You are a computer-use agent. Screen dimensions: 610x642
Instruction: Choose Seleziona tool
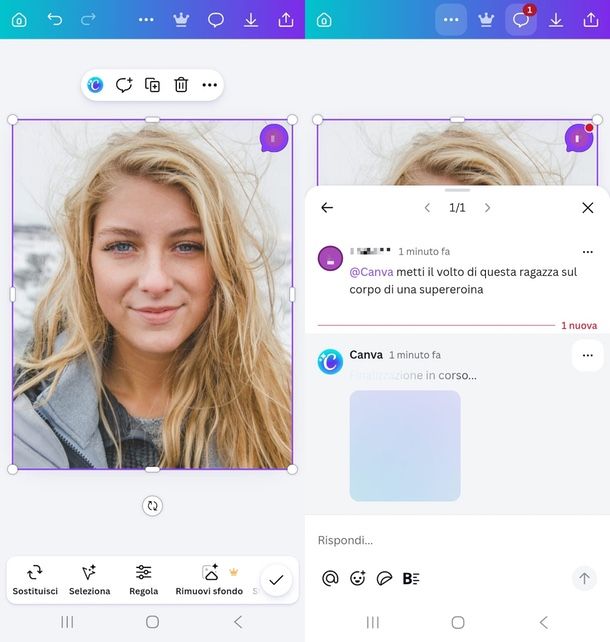coord(89,580)
